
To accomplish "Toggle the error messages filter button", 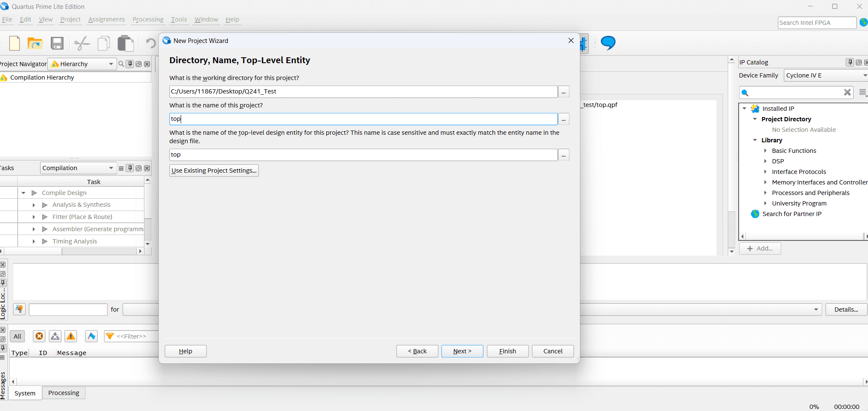I will pyautogui.click(x=39, y=336).
